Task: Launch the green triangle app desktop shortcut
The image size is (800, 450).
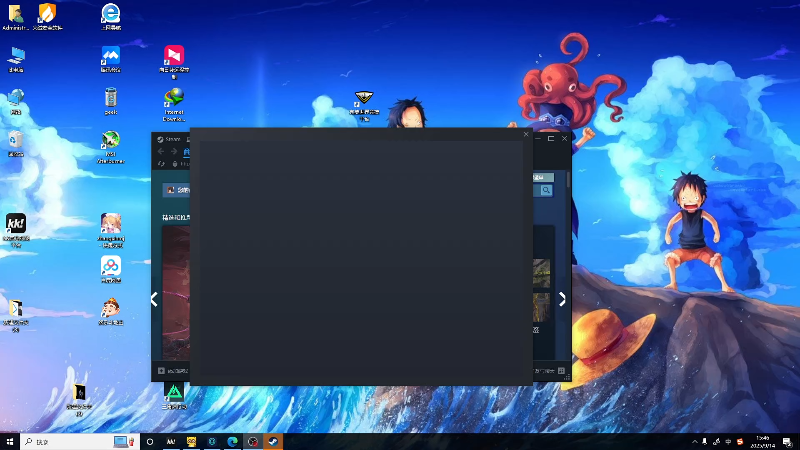Action: click(174, 396)
